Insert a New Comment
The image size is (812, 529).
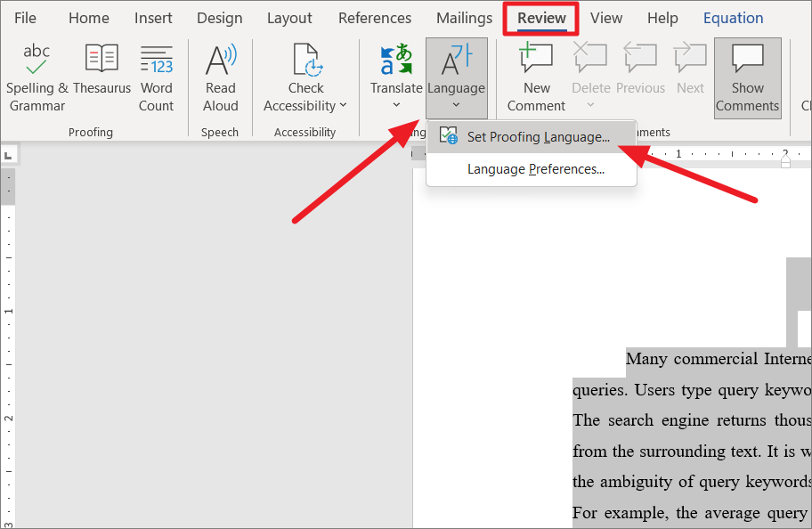click(537, 77)
